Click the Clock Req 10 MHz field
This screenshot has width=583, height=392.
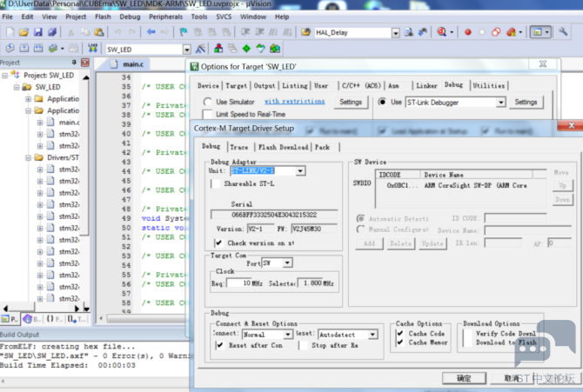pos(239,283)
